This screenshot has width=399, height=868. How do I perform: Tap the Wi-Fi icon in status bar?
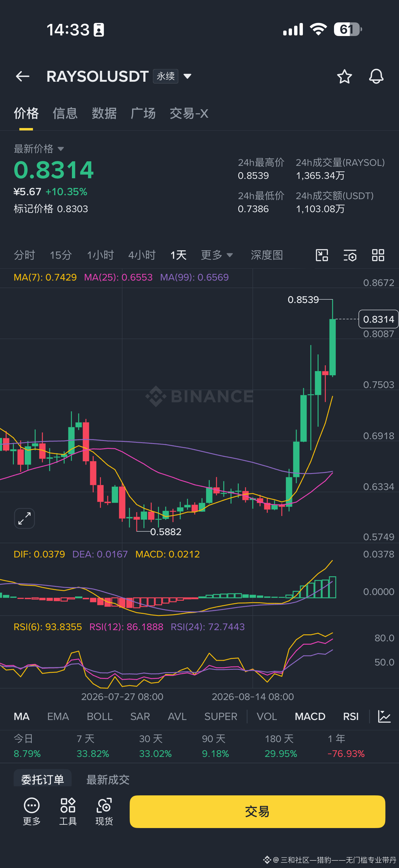point(318,29)
